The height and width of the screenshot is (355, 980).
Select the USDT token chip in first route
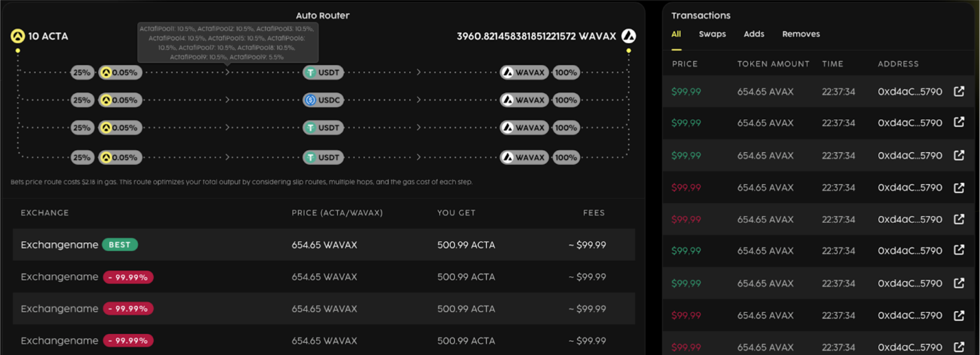tap(323, 72)
